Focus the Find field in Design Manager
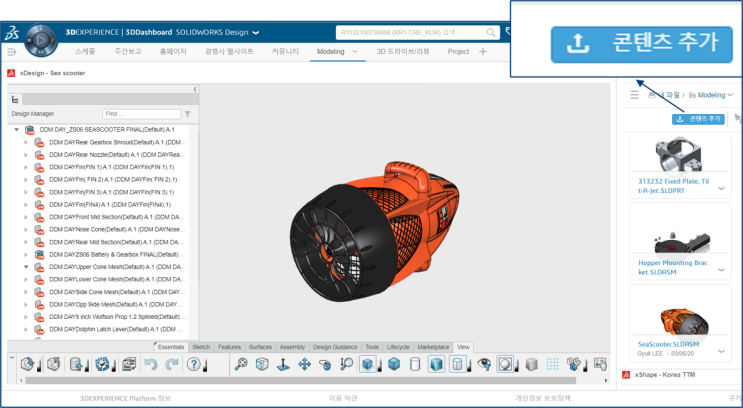The width and height of the screenshot is (743, 408). point(142,114)
